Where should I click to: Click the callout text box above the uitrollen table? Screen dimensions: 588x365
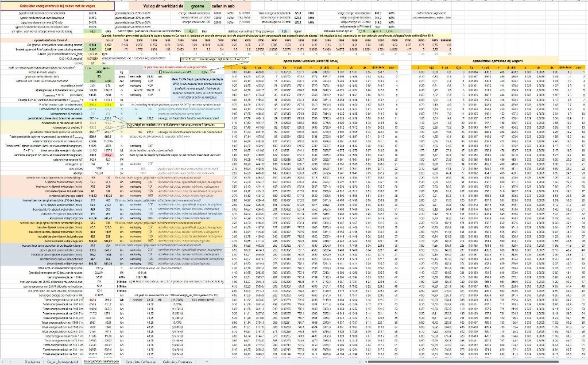click(x=215, y=59)
